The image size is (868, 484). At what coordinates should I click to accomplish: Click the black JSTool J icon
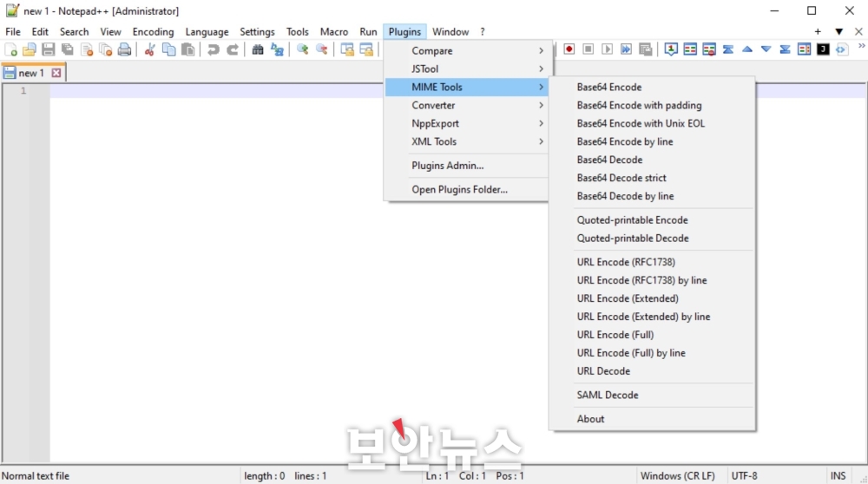pos(823,49)
